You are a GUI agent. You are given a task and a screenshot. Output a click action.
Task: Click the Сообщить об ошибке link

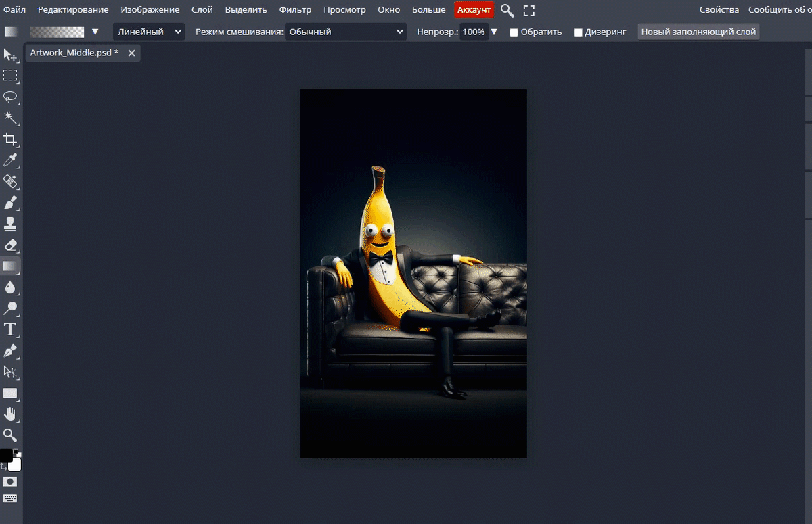[x=780, y=10]
